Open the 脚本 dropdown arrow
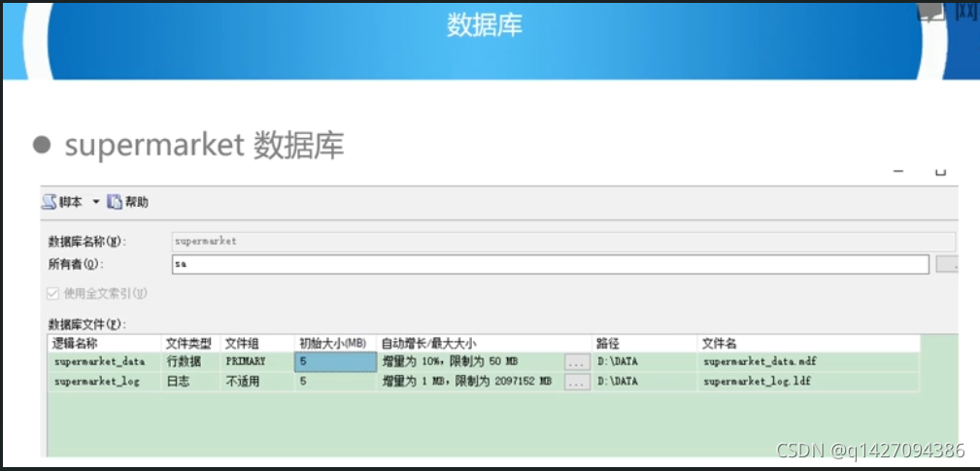The height and width of the screenshot is (471, 980). click(x=95, y=202)
